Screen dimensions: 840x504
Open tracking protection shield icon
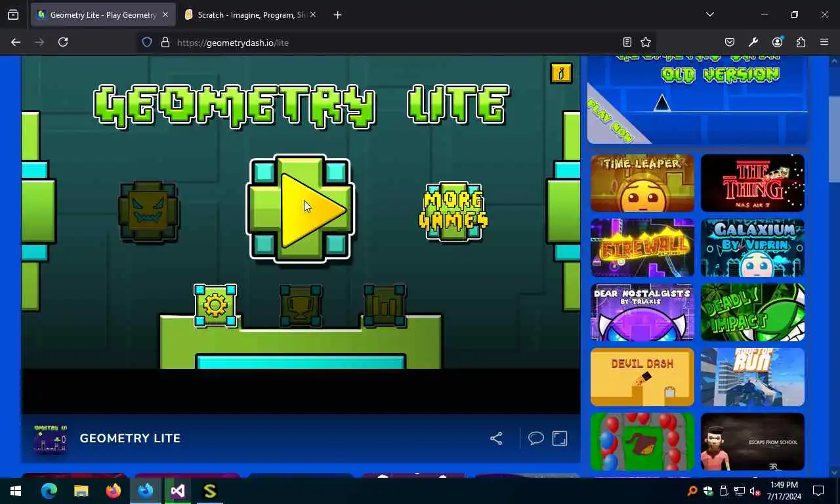pos(147,42)
